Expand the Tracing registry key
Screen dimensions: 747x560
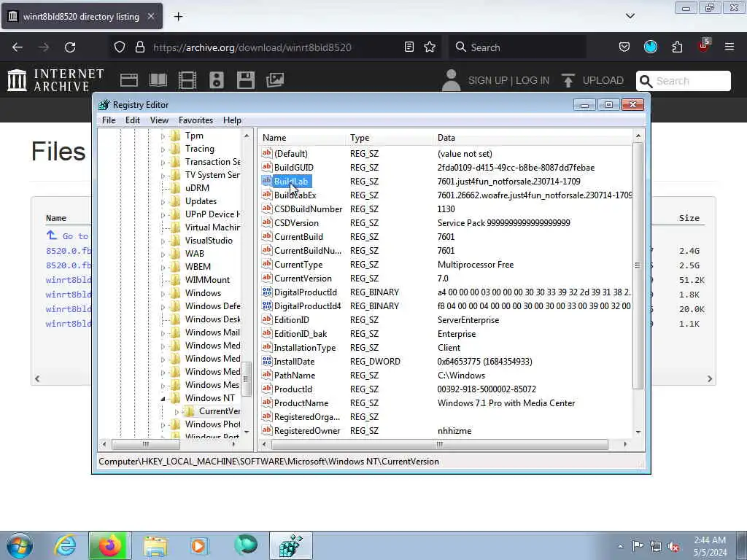tap(163, 149)
